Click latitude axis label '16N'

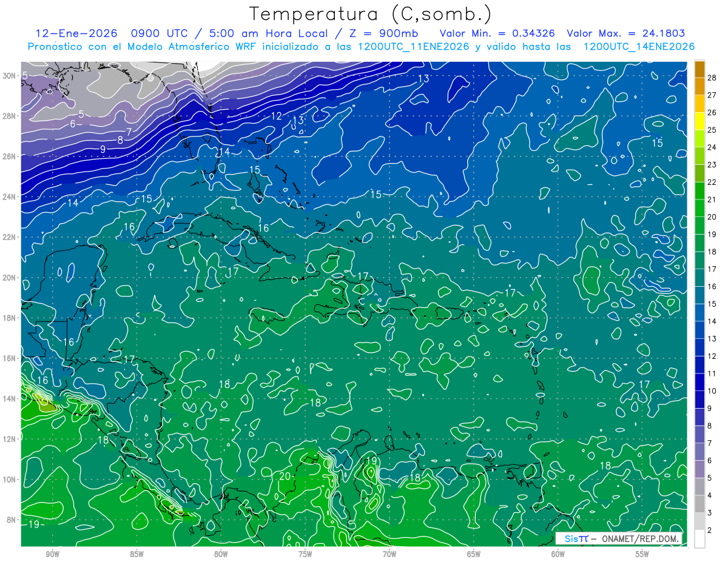[10, 358]
